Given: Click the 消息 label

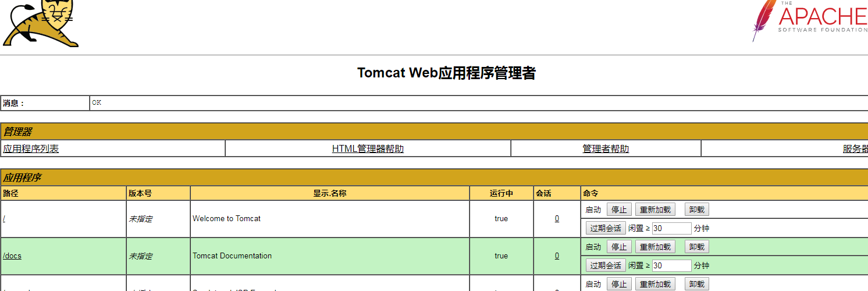Looking at the screenshot, I should (x=14, y=104).
